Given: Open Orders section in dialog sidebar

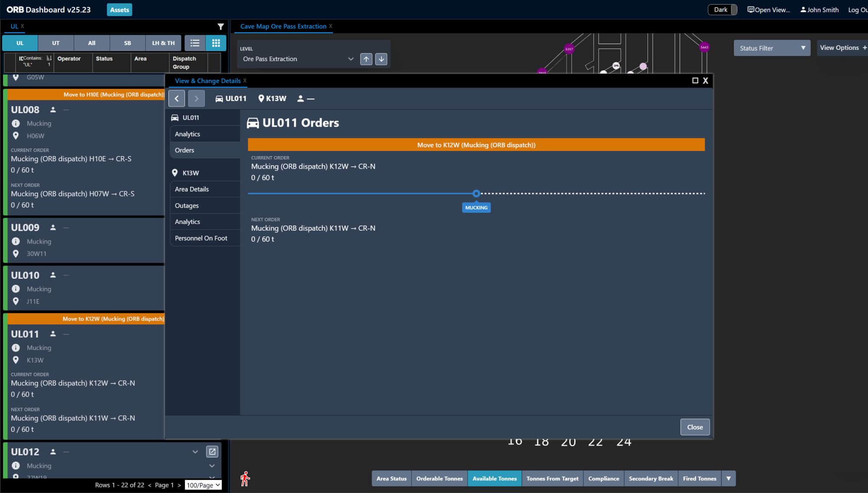Looking at the screenshot, I should (205, 150).
